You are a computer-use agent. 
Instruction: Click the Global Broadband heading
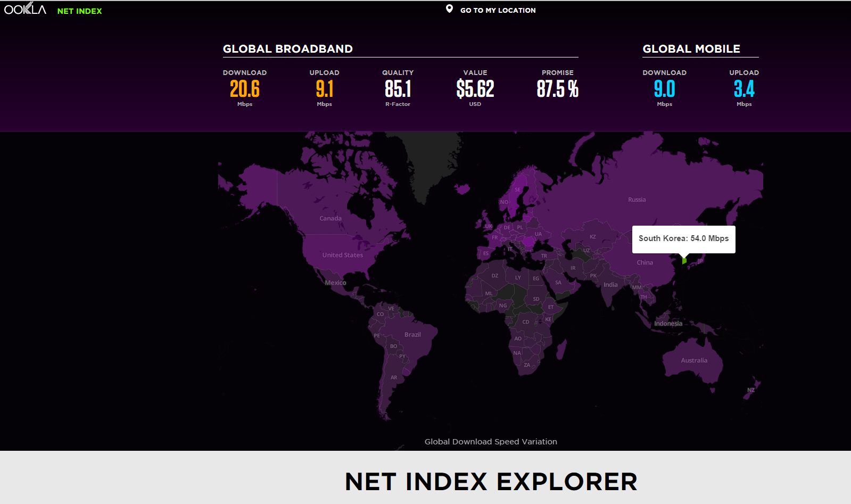tap(287, 49)
